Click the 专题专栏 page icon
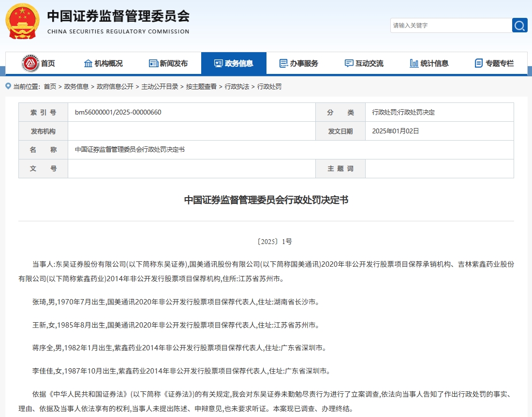 pos(479,63)
